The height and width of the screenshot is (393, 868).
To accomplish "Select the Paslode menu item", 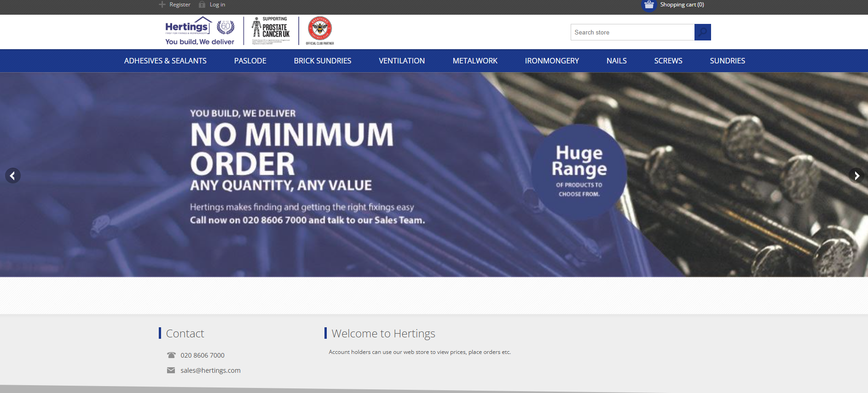I will click(x=250, y=61).
